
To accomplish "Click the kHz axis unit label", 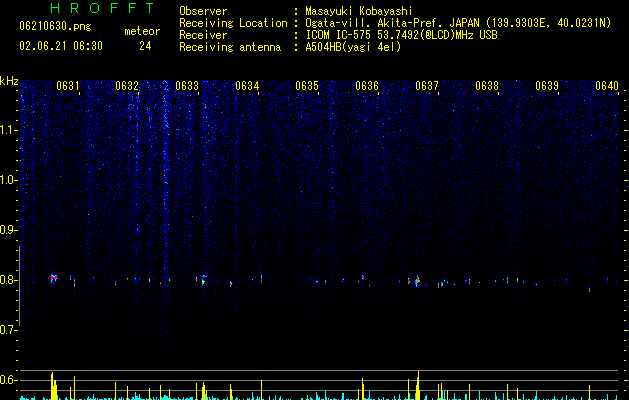I will coord(9,81).
